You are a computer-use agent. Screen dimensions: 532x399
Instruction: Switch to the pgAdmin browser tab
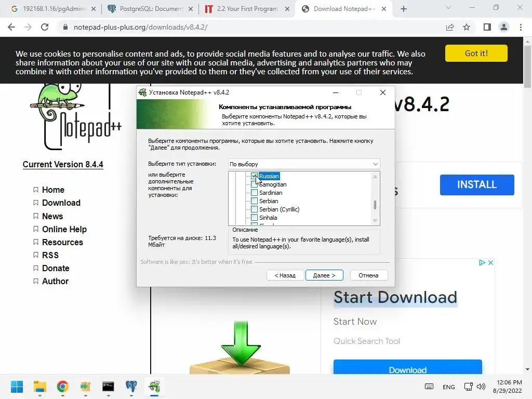tap(52, 9)
